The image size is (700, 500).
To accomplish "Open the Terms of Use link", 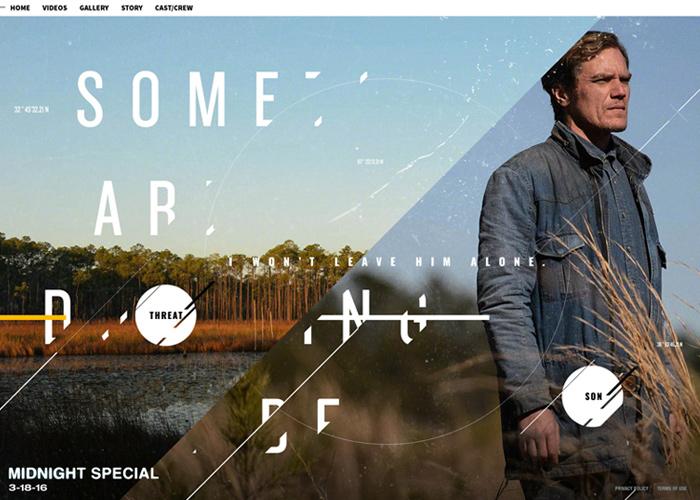I will point(672,488).
